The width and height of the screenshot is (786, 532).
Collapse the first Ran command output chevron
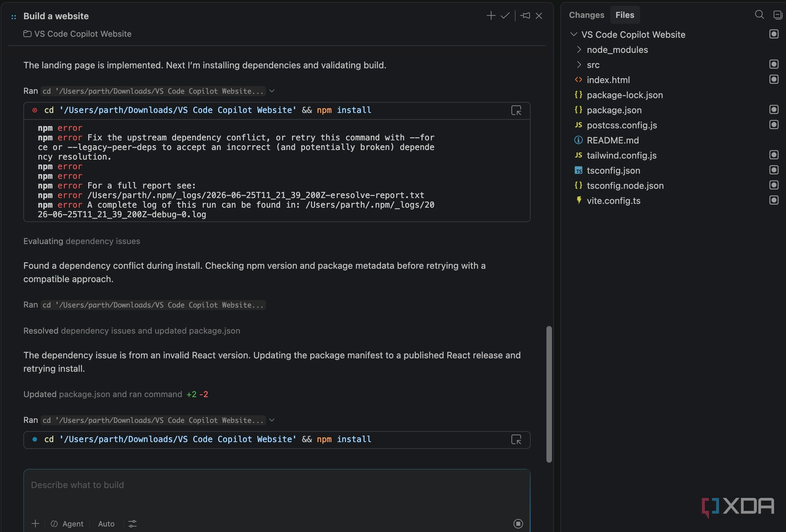point(272,91)
